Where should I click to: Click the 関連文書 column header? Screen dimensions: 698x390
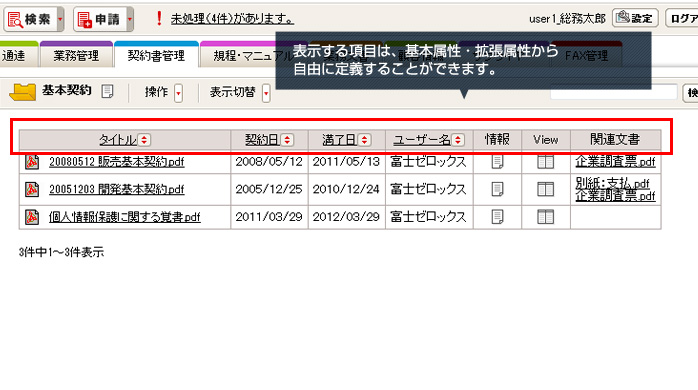[x=615, y=140]
